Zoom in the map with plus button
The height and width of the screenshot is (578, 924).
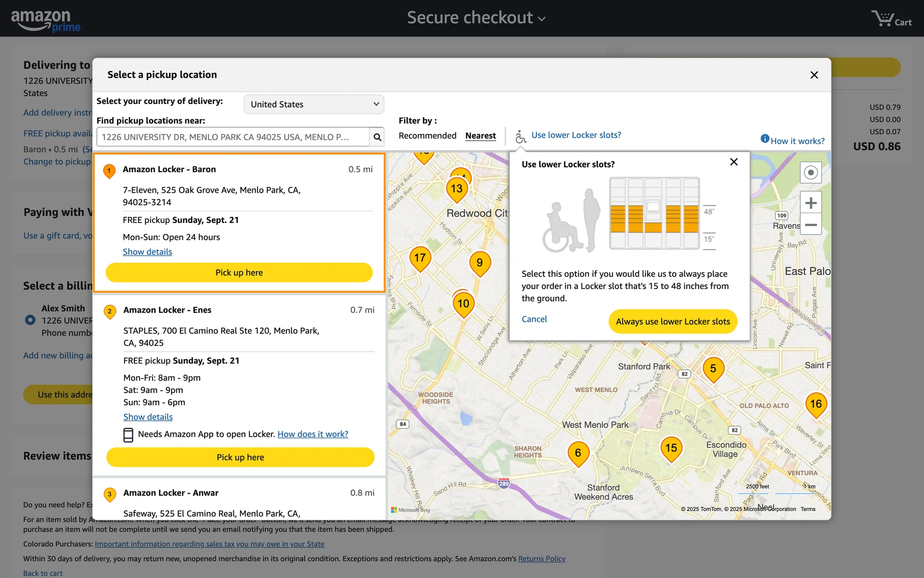[810, 203]
